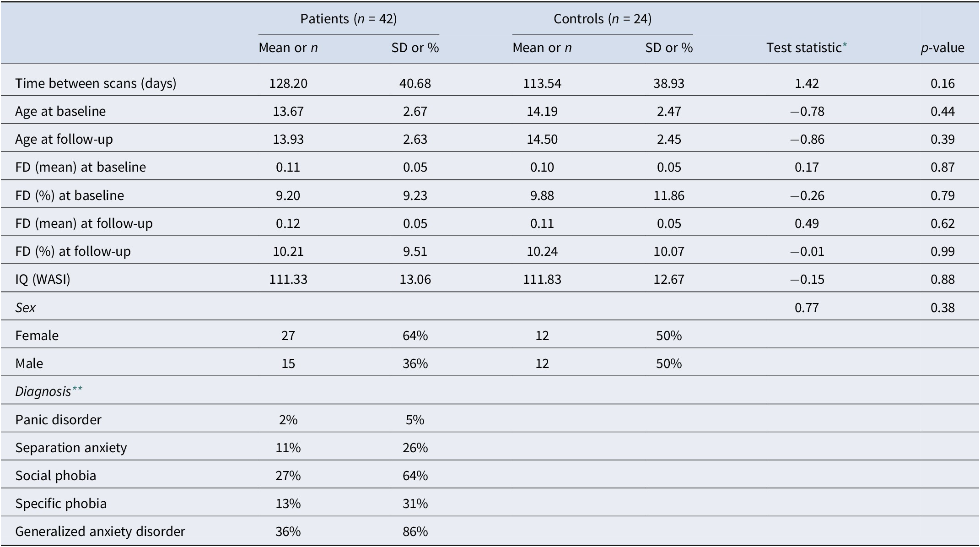Click the Controls (n = 24) column header
The width and height of the screenshot is (980, 547).
coord(602,19)
